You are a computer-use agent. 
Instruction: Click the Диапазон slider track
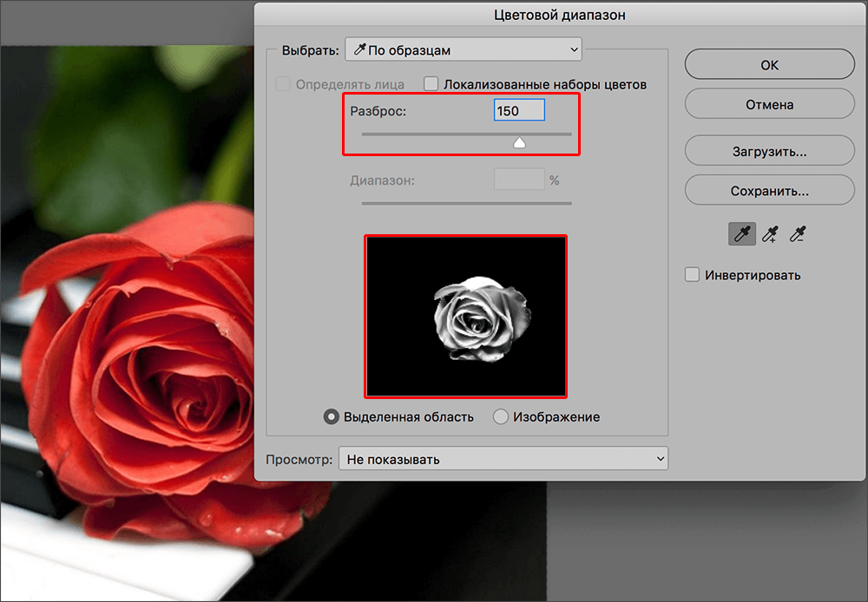click(466, 203)
